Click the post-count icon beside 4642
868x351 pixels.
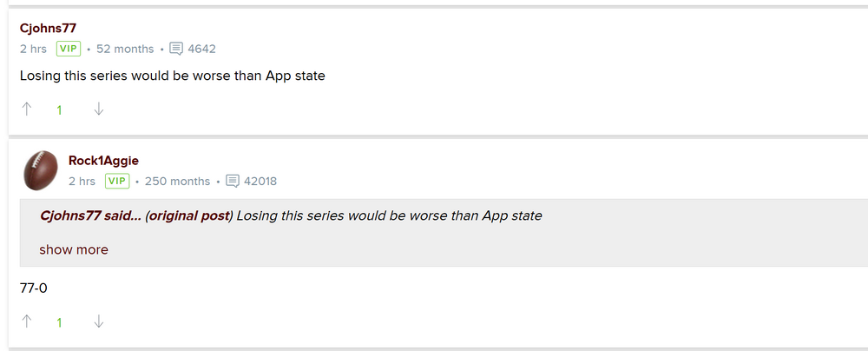pyautogui.click(x=176, y=49)
